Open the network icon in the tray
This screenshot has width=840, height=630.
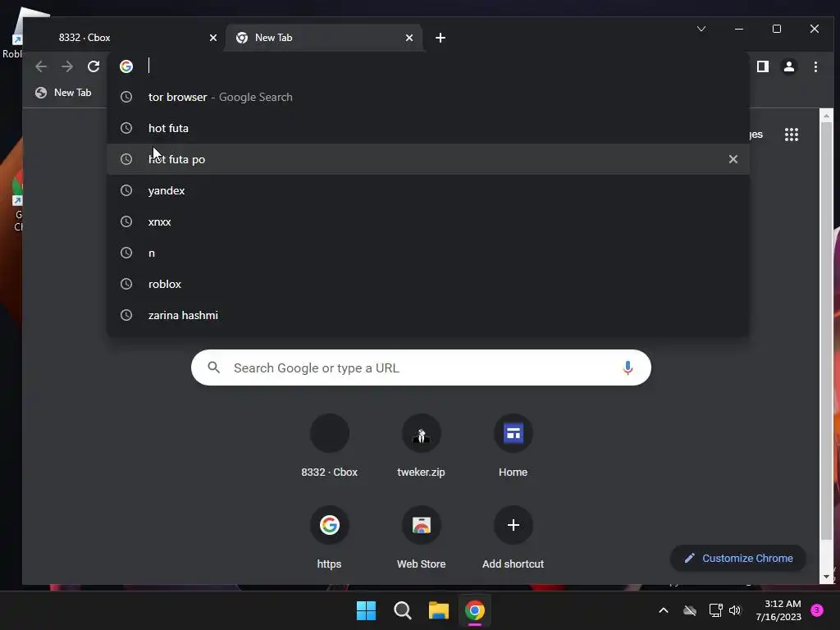coord(715,610)
